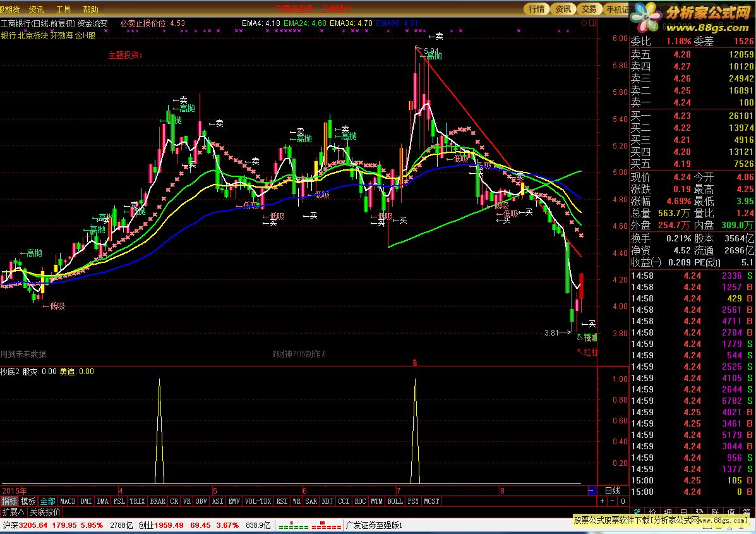Click the gold 资讯 button at top right
Image resolution: width=756 pixels, height=534 pixels.
click(x=563, y=9)
